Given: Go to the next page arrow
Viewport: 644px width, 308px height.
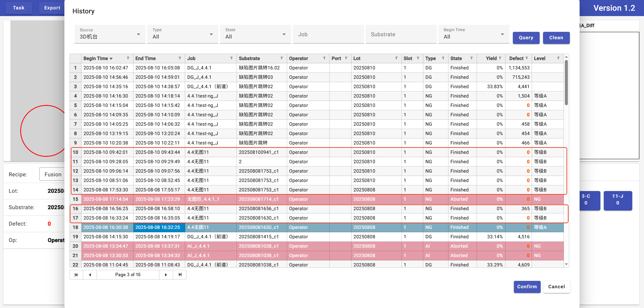Looking at the screenshot, I should click(166, 275).
